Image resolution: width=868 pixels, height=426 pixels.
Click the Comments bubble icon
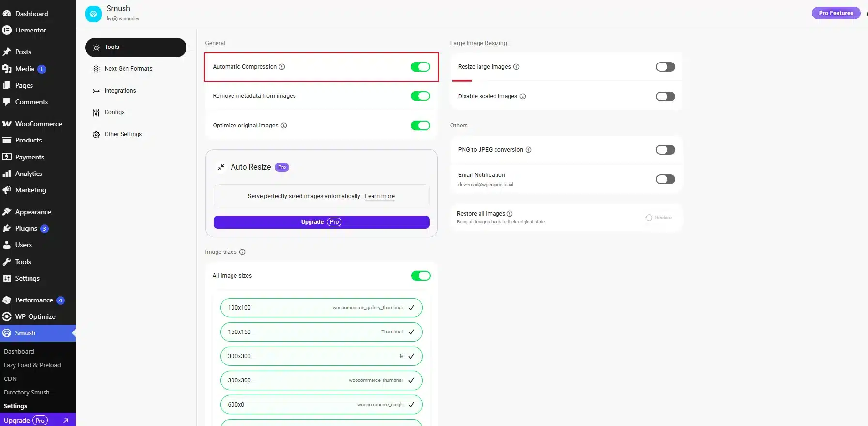[7, 102]
